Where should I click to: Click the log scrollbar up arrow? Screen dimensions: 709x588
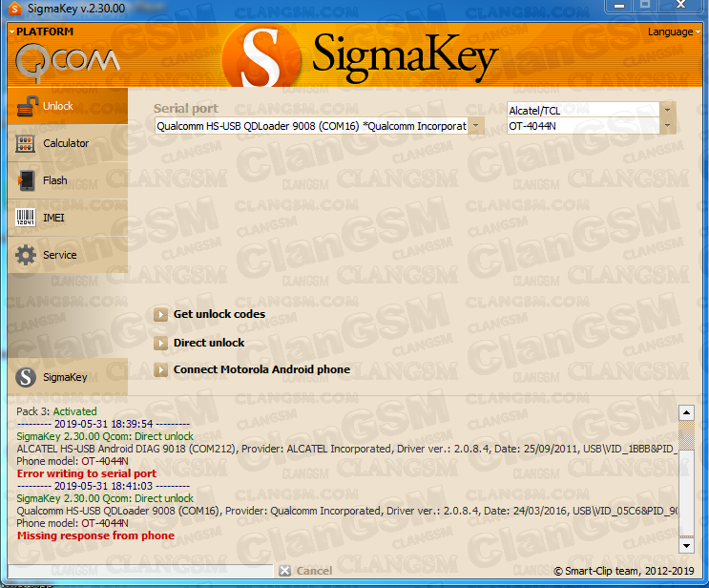[686, 412]
